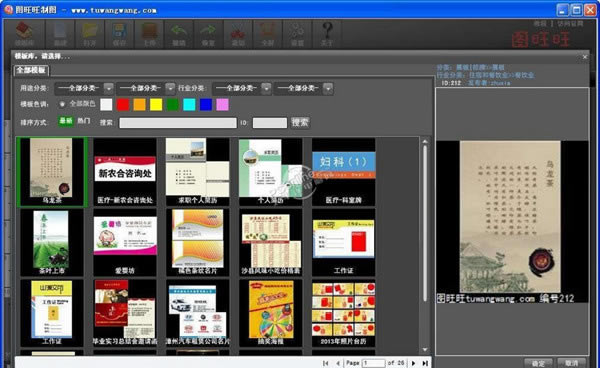The height and width of the screenshot is (368, 600).
Task: Select the 全部颜色 radio button
Action: [62, 104]
